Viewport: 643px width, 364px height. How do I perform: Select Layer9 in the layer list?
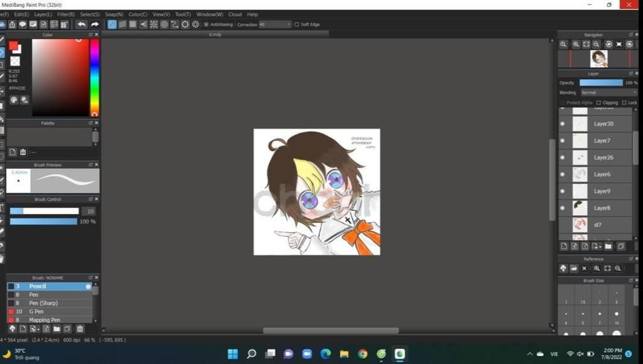[x=595, y=191]
